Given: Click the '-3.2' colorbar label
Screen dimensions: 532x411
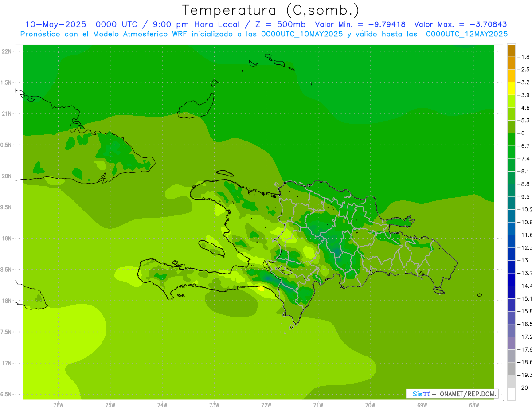Looking at the screenshot, I should (524, 82).
